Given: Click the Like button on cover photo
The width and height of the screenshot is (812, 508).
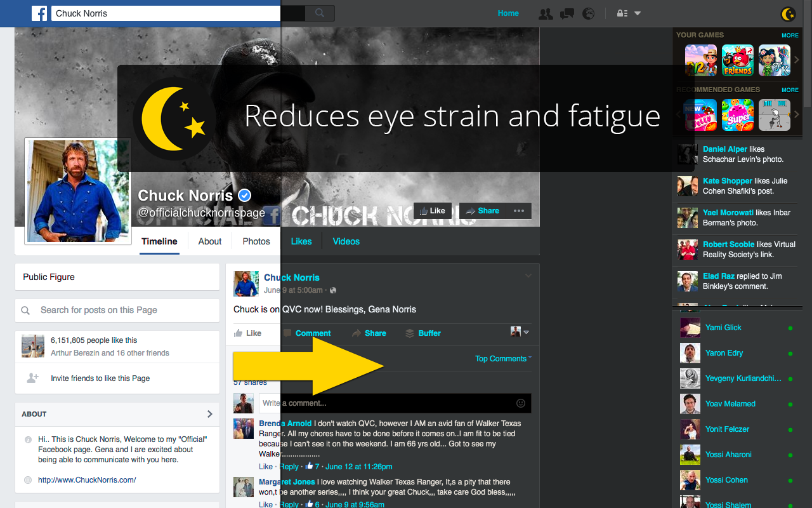Looking at the screenshot, I should pyautogui.click(x=433, y=211).
